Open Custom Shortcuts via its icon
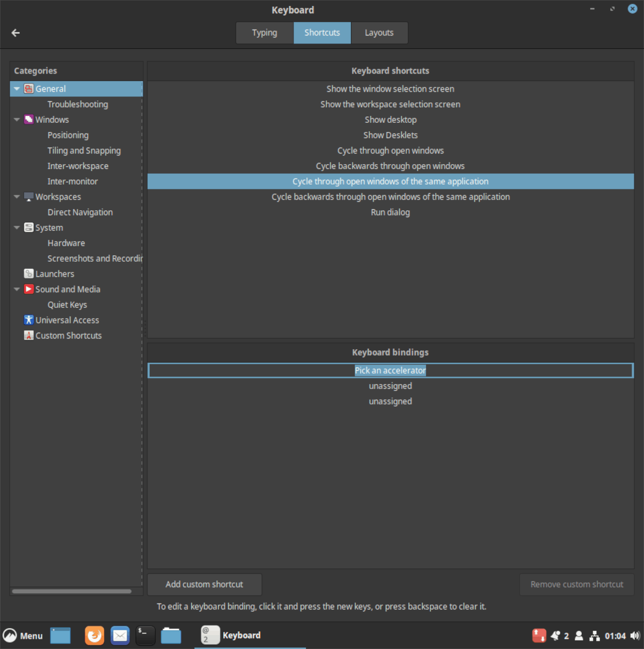 28,335
